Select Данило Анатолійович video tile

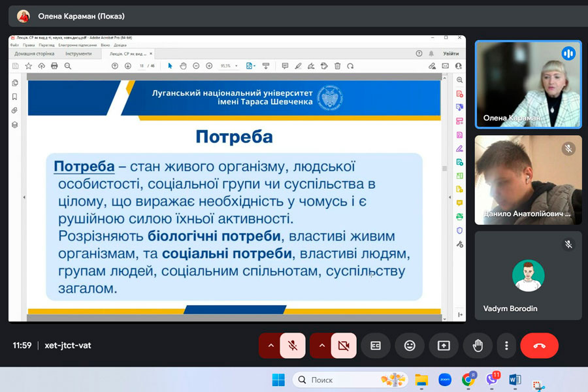point(529,180)
